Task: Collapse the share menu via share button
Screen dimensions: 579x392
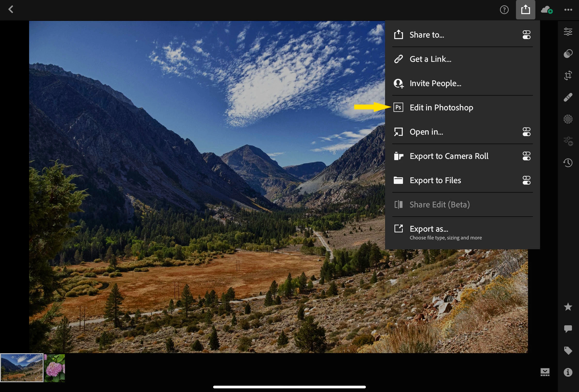Action: pyautogui.click(x=525, y=10)
